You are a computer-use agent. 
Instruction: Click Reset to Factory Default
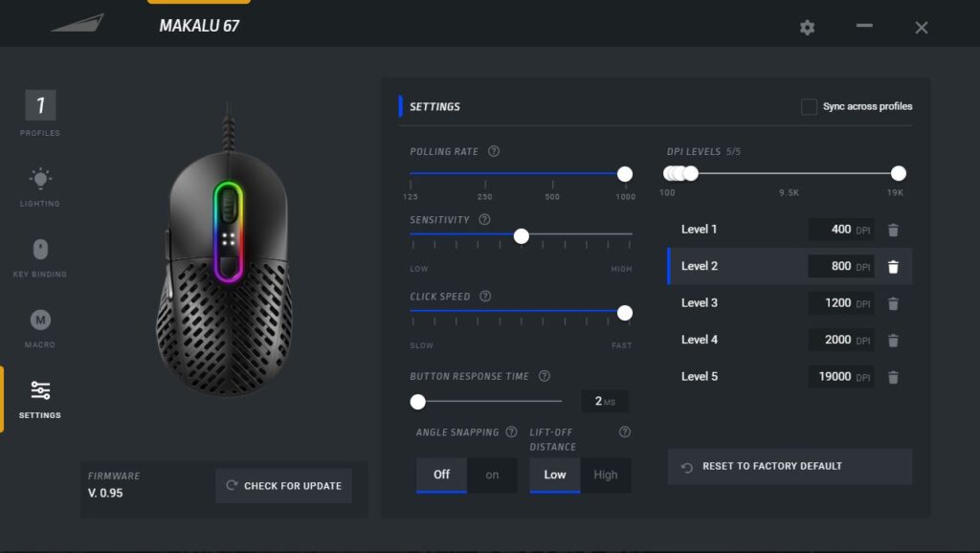click(x=790, y=467)
